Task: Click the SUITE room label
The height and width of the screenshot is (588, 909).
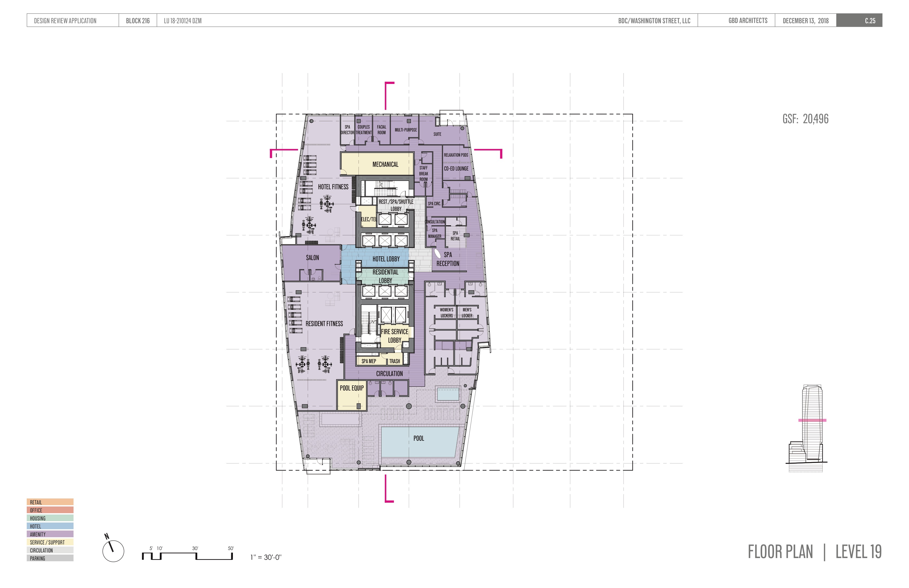Action: coord(437,134)
